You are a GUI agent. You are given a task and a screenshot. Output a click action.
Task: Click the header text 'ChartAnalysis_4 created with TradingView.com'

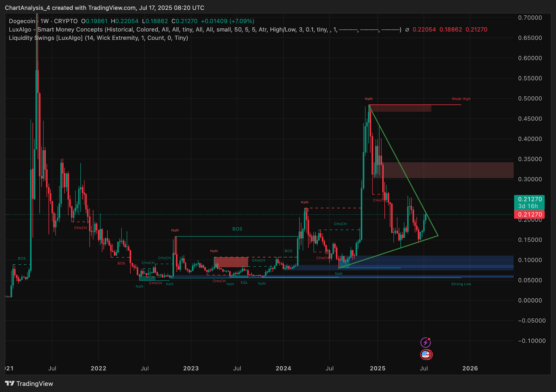tap(71, 8)
